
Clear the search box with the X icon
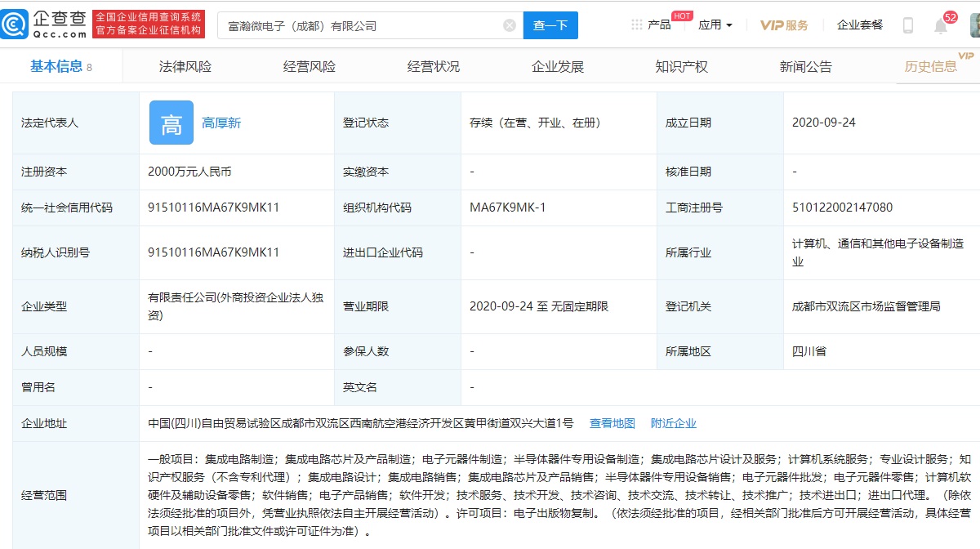pos(510,25)
